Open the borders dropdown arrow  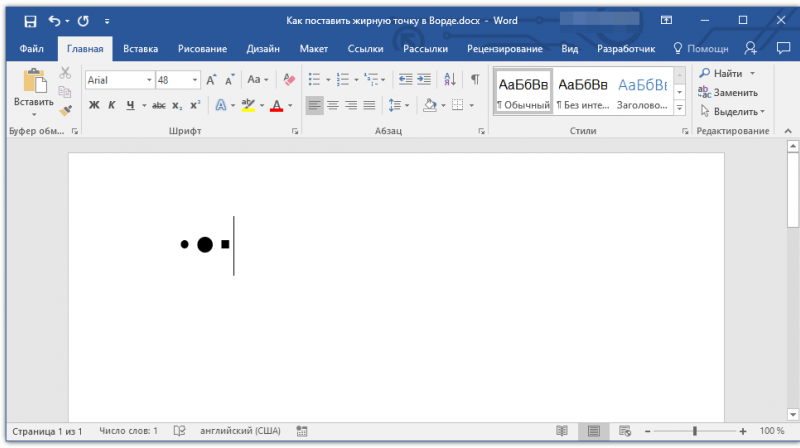[471, 106]
